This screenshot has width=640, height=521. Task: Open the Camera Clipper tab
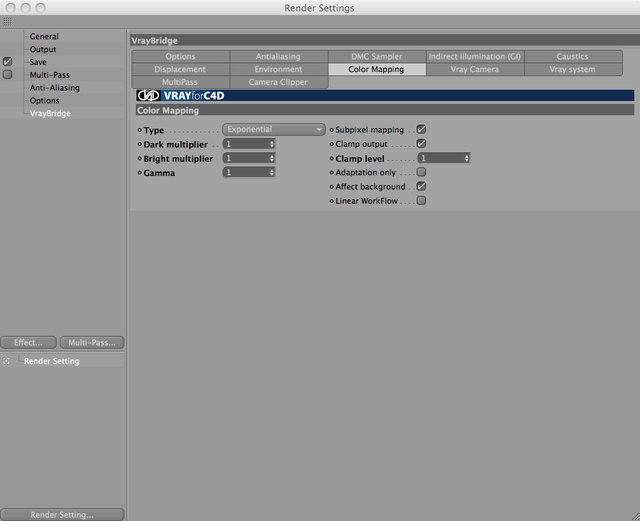(x=278, y=82)
